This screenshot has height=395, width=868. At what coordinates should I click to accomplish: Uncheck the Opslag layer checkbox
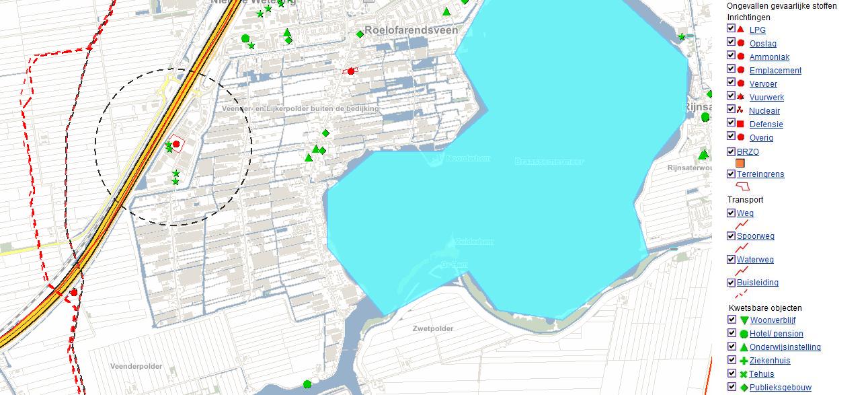(731, 42)
